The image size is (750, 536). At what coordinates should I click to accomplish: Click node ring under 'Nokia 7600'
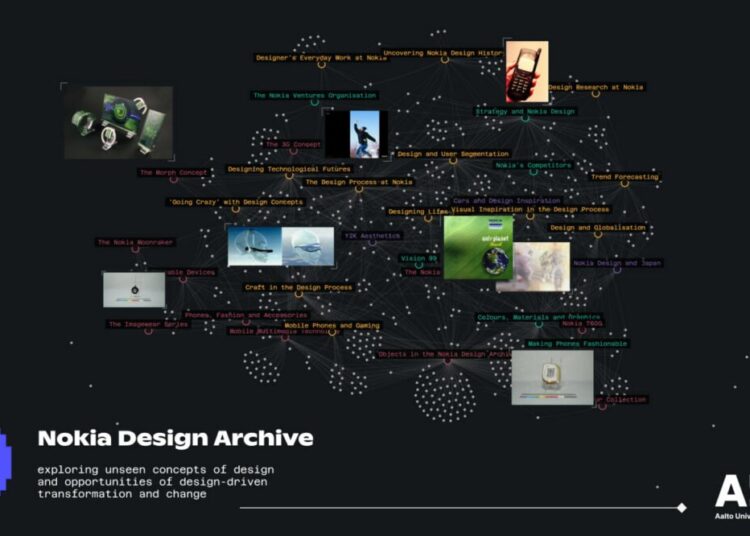coord(582,330)
